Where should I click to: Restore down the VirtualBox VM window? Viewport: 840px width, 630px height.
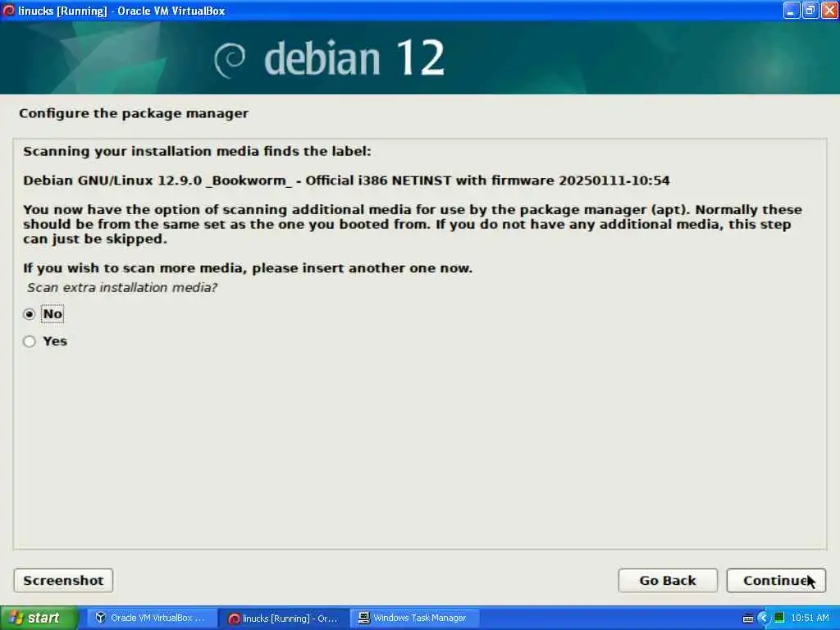coord(810,10)
